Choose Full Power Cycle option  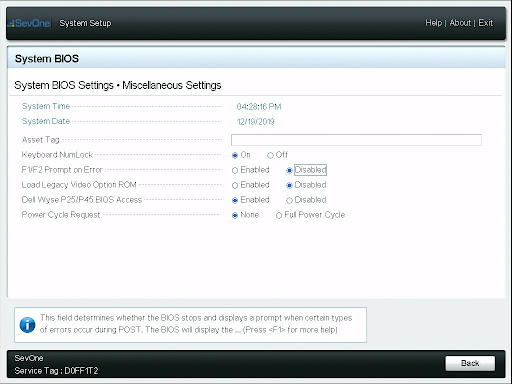coord(279,216)
